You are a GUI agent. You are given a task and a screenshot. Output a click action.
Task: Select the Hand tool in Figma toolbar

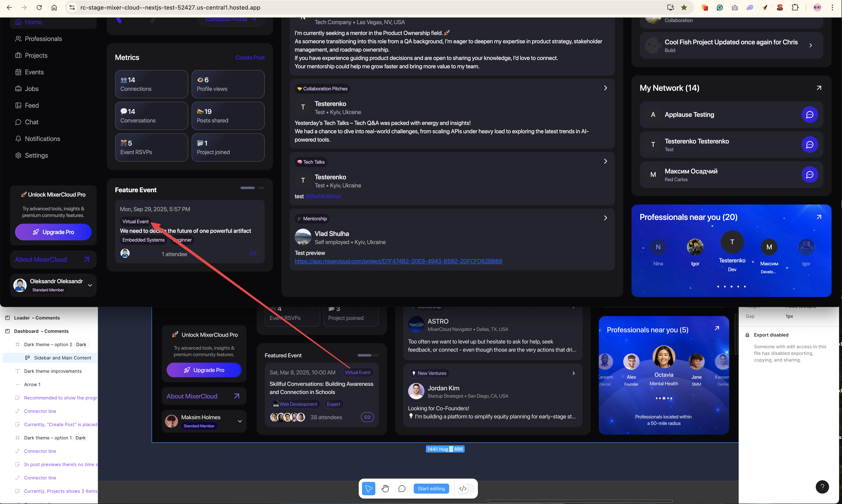(x=385, y=488)
